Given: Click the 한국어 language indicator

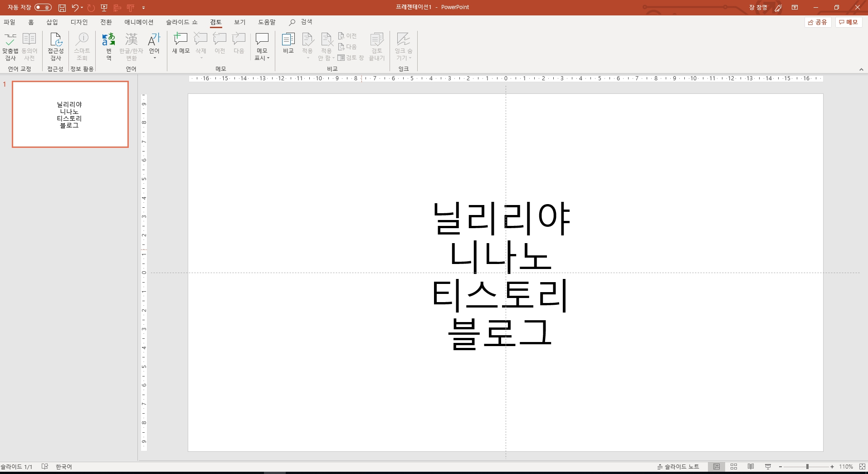Looking at the screenshot, I should pyautogui.click(x=64, y=467).
